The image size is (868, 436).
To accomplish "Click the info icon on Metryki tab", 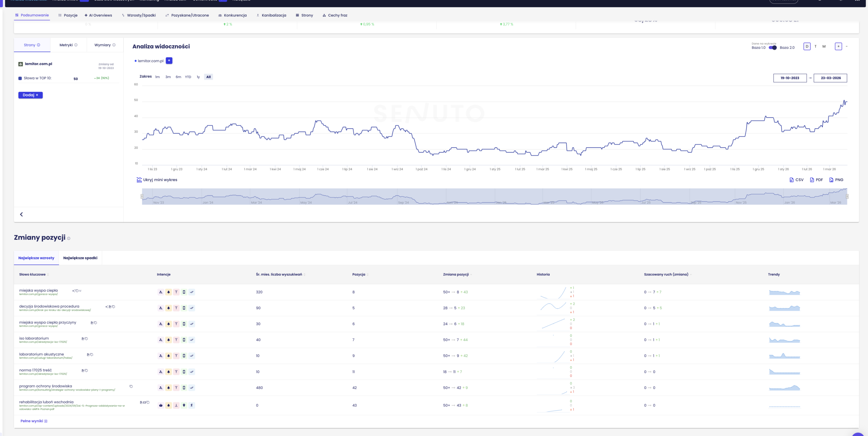I will 76,45.
